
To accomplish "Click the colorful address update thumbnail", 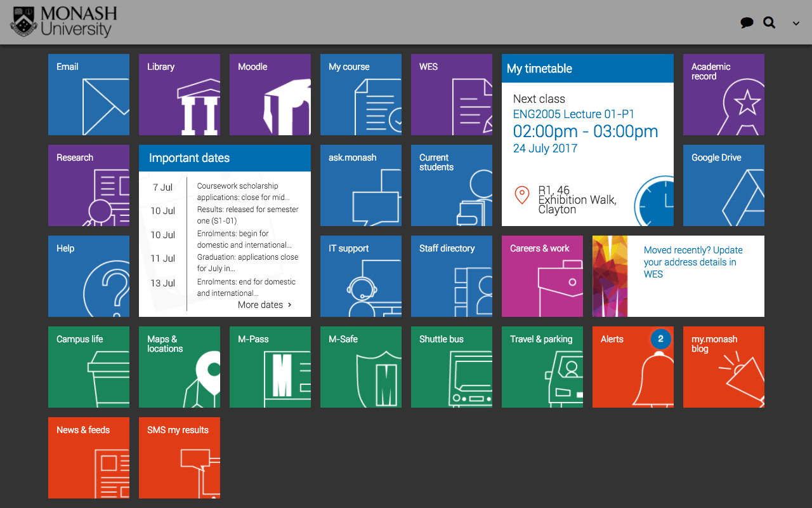I will [610, 276].
